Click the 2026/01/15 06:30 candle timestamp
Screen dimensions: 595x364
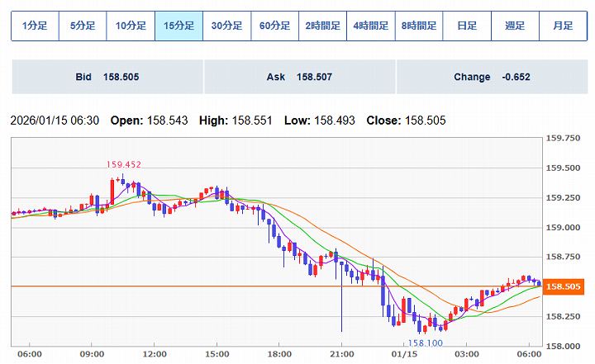tap(55, 121)
